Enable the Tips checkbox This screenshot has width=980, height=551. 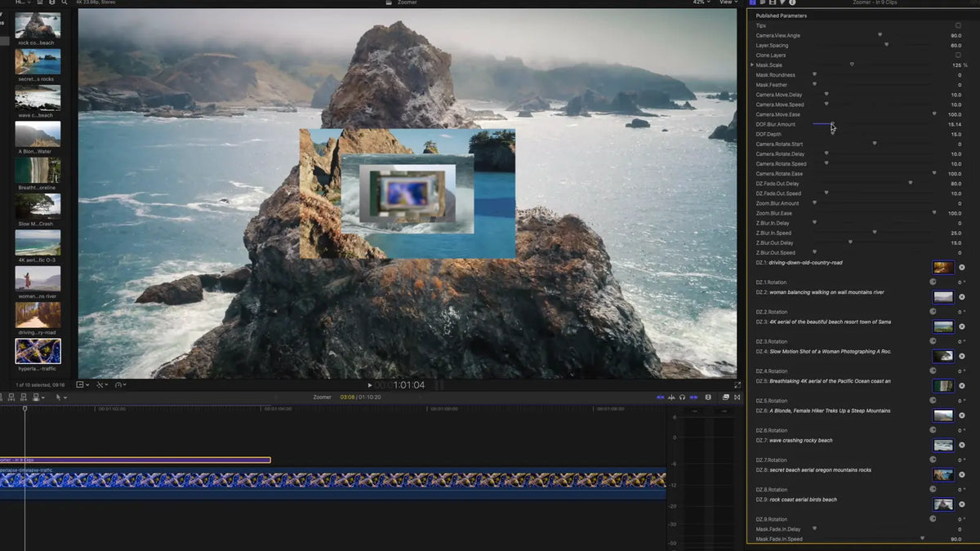click(x=958, y=25)
